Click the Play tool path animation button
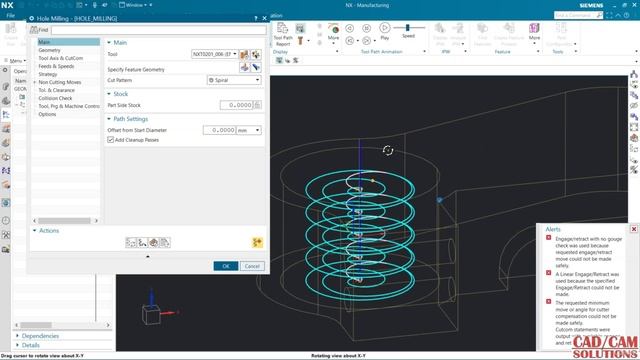The image size is (640, 360). click(384, 31)
